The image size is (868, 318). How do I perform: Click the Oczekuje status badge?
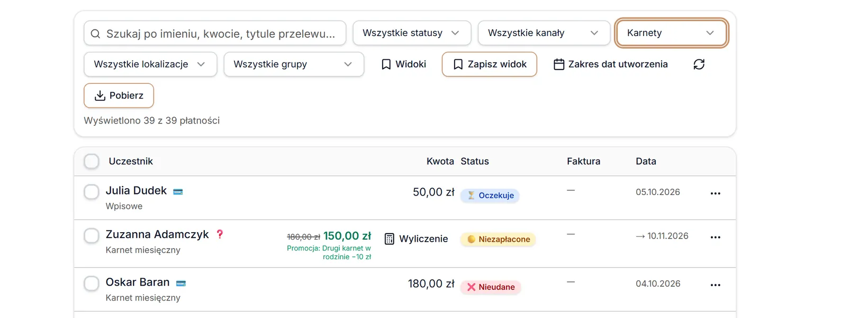point(490,196)
